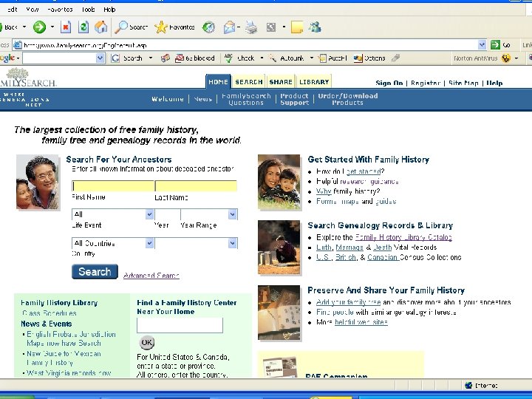
Task: Click the browser address bar
Action: click(250, 45)
